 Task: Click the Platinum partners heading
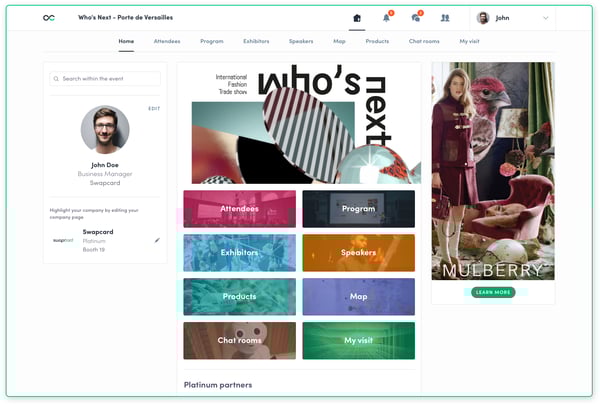point(218,385)
